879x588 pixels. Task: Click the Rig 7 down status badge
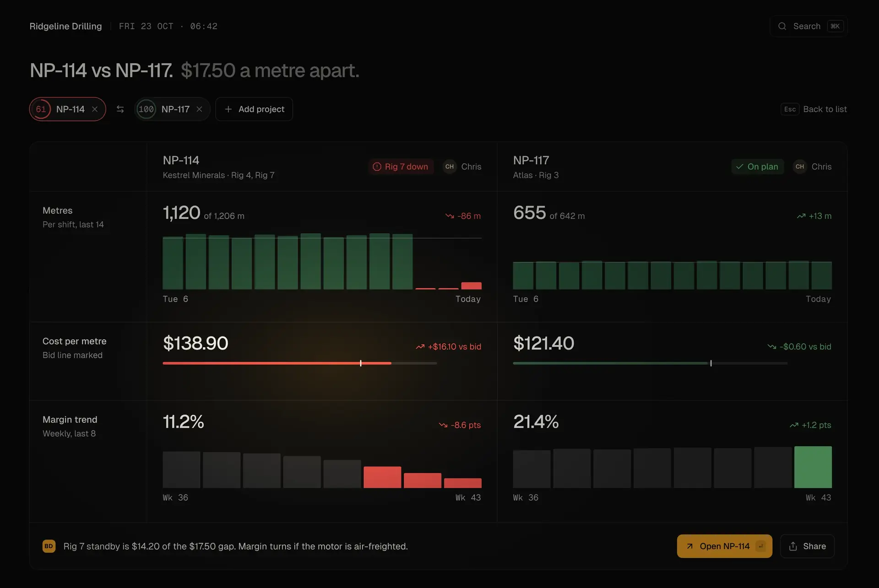coord(401,167)
